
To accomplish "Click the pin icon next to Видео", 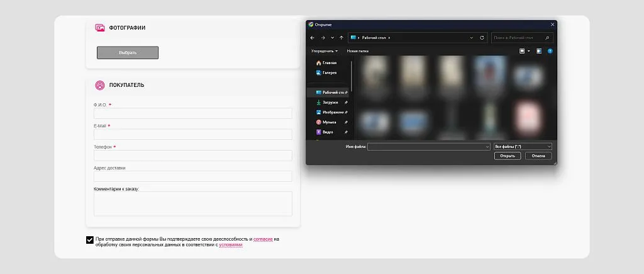I will click(347, 132).
